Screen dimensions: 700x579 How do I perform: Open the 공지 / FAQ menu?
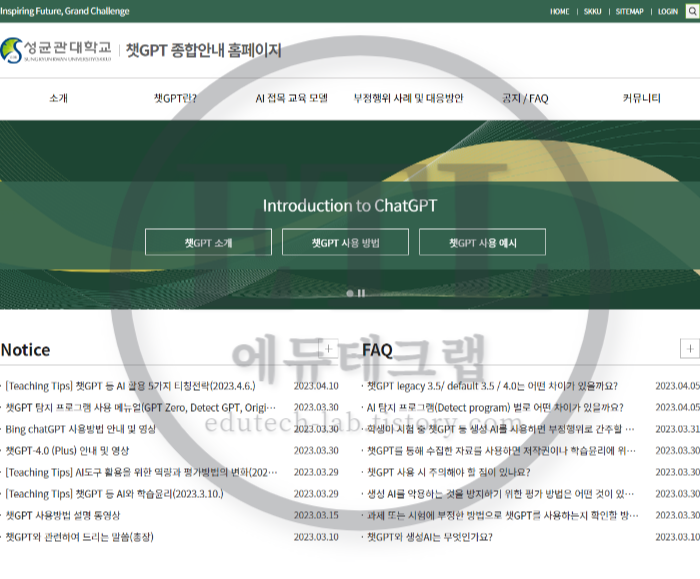525,98
